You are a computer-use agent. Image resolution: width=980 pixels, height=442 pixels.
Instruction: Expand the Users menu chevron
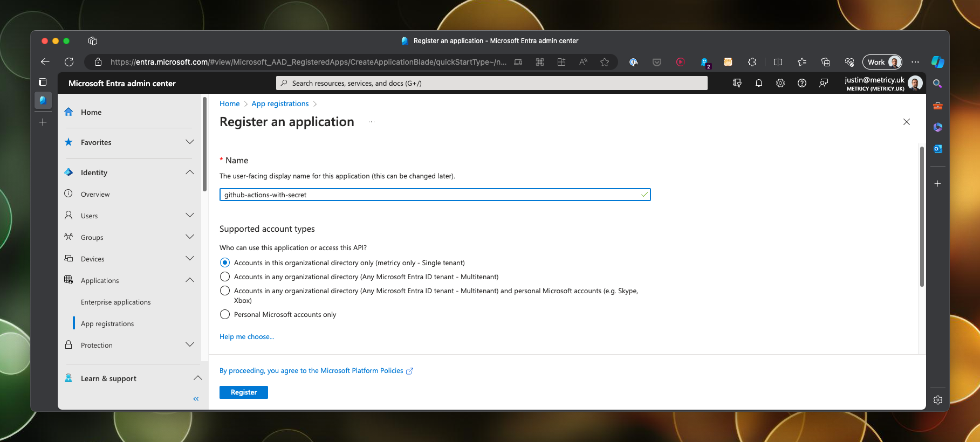190,216
